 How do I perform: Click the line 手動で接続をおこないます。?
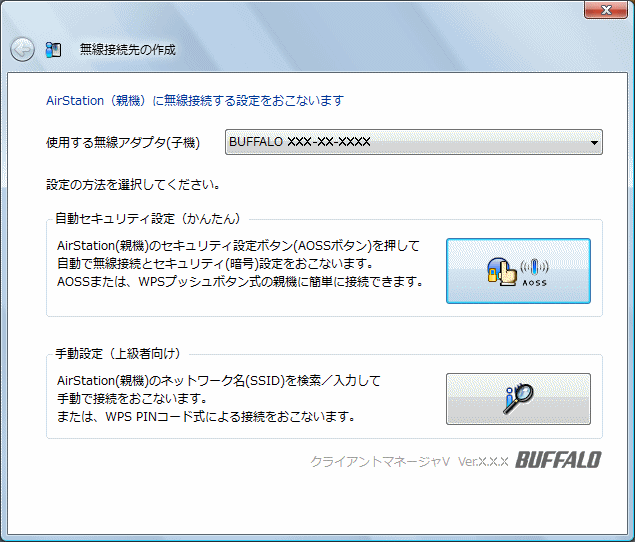point(132,399)
